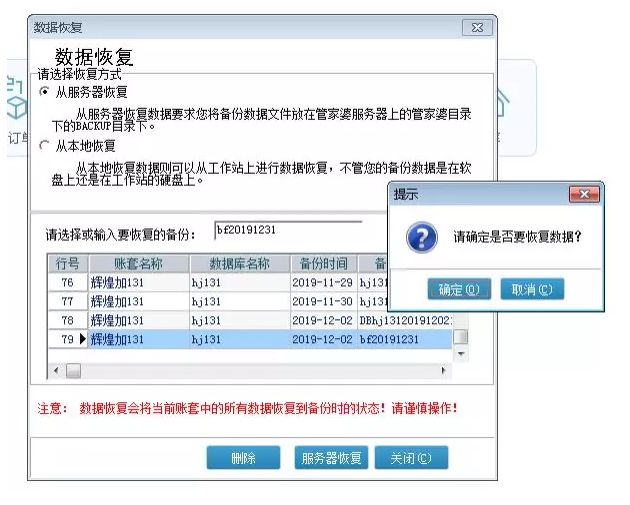The height and width of the screenshot is (505, 630).
Task: Click the red 注意 warning text
Action: pos(248,409)
